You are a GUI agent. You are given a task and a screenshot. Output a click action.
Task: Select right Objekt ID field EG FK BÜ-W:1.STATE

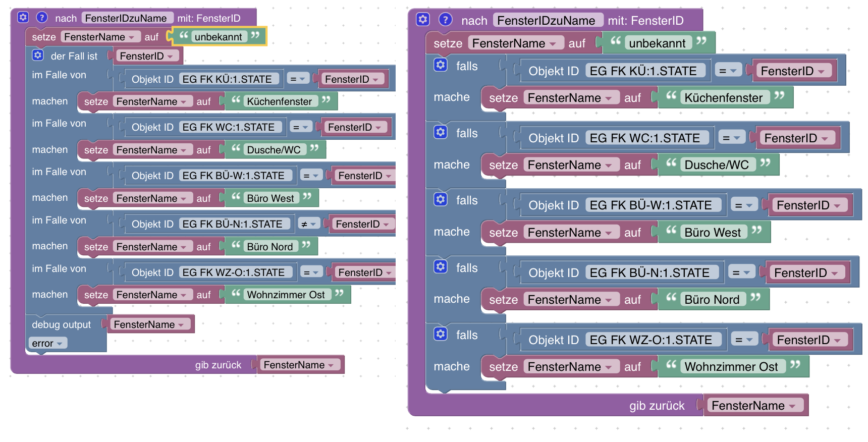tap(653, 205)
